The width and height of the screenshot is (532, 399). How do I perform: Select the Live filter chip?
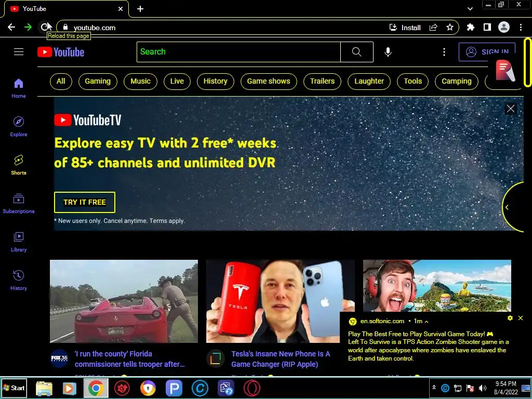(177, 82)
